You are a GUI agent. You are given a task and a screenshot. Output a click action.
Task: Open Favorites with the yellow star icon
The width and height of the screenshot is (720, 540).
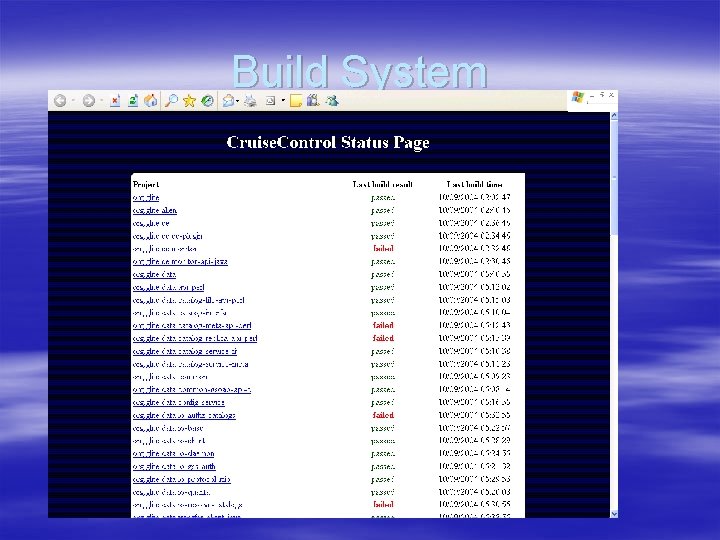tap(189, 101)
